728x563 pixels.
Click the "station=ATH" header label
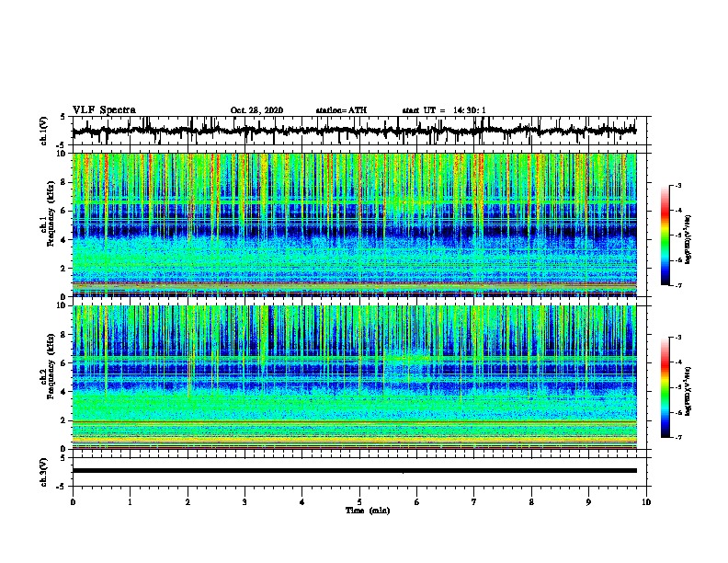tap(341, 110)
